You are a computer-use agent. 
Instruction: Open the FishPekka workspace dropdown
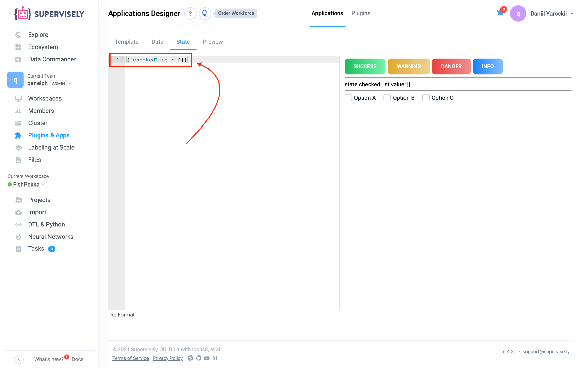43,185
